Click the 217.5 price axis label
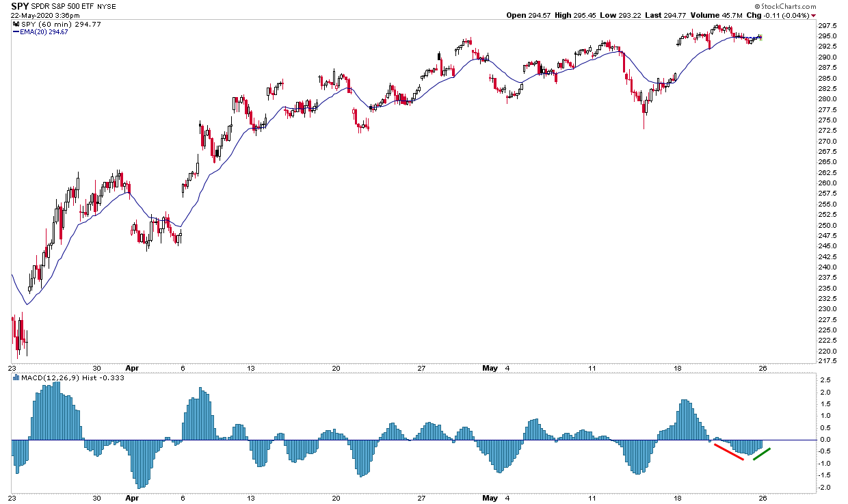This screenshot has height=504, width=848. pyautogui.click(x=827, y=361)
